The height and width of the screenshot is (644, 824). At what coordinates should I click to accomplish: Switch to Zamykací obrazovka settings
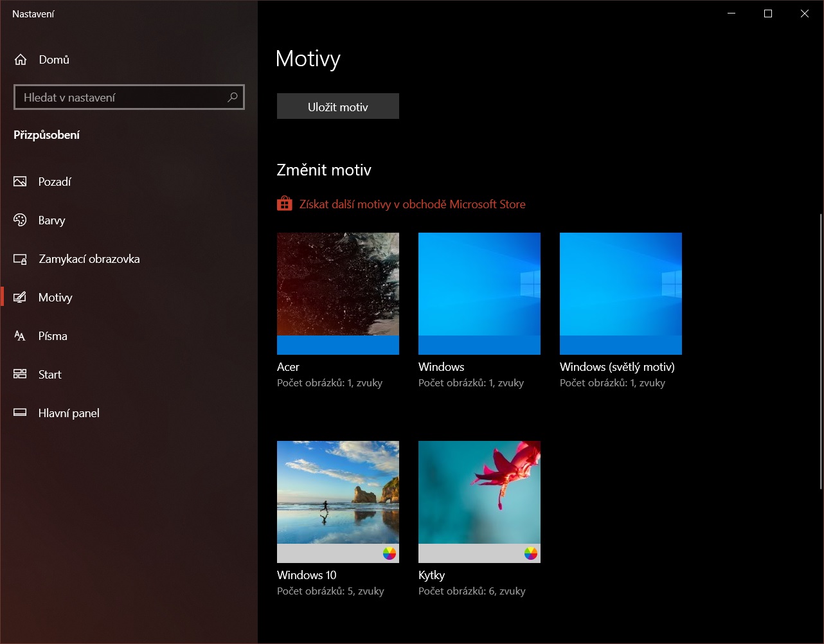pyautogui.click(x=129, y=259)
